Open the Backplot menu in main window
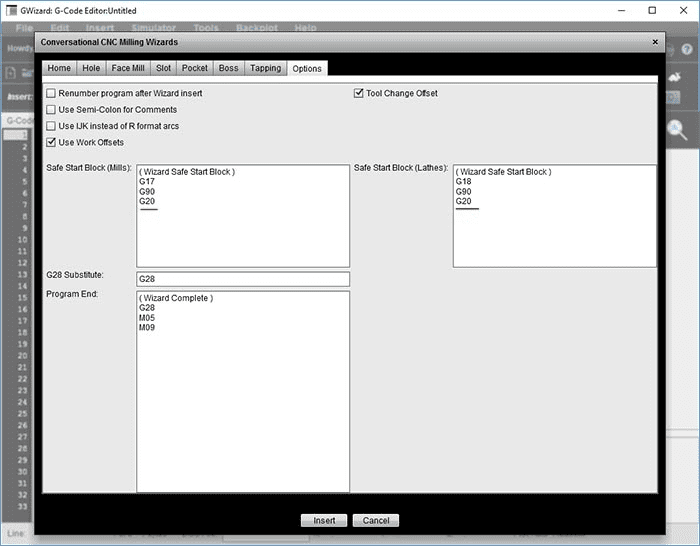The image size is (700, 546). (x=257, y=28)
